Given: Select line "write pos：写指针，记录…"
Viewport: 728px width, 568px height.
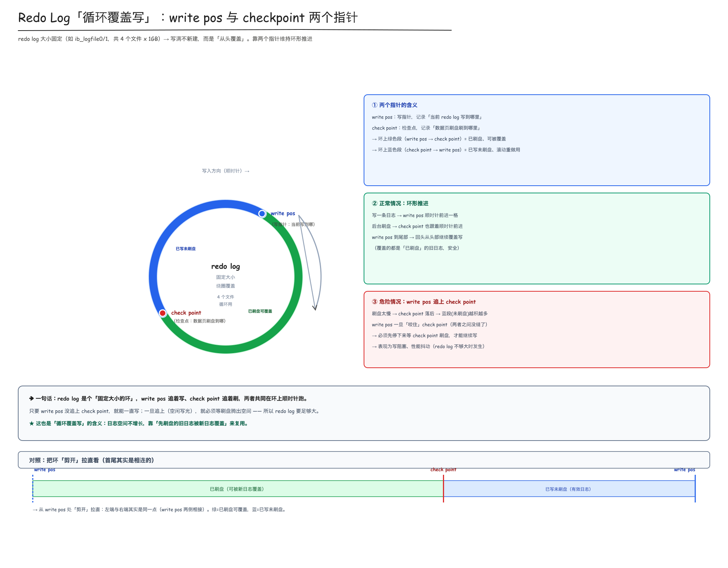Looking at the screenshot, I should 427,117.
